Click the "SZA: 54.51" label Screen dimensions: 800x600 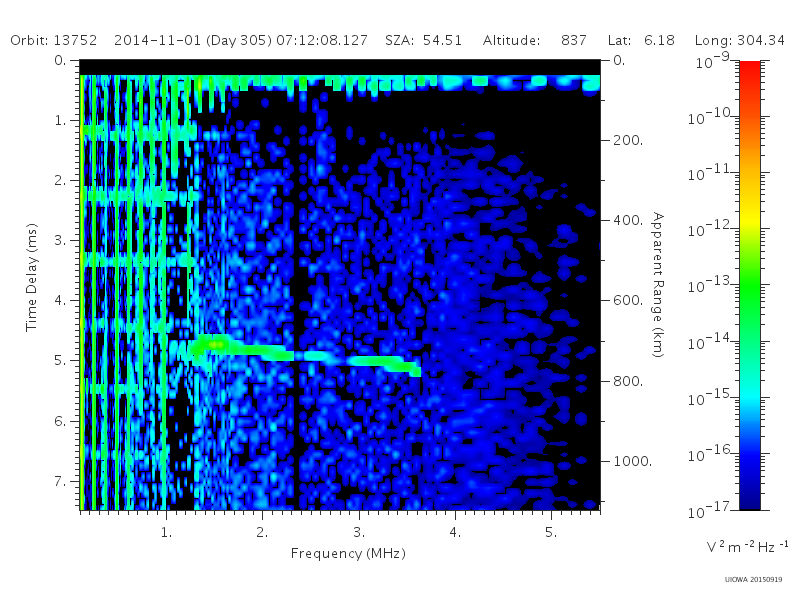423,40
